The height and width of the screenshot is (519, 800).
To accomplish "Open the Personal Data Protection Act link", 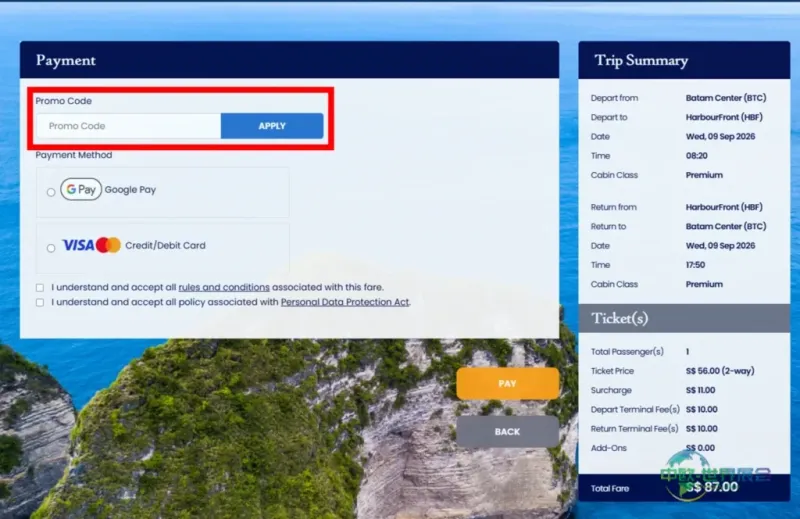I will click(x=345, y=302).
